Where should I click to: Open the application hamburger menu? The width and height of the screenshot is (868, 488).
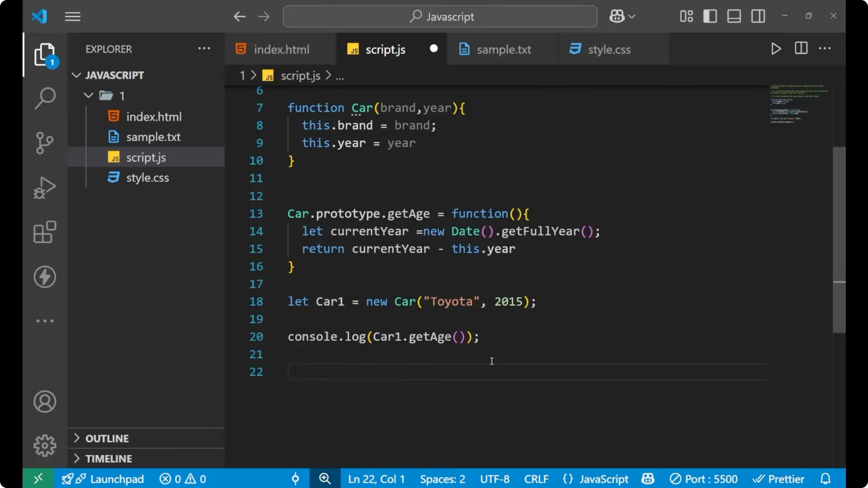pyautogui.click(x=72, y=16)
